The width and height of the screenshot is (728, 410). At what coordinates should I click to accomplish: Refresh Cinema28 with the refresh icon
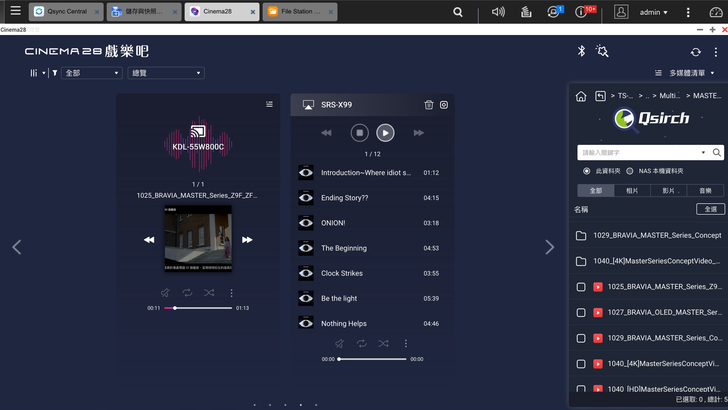(696, 52)
